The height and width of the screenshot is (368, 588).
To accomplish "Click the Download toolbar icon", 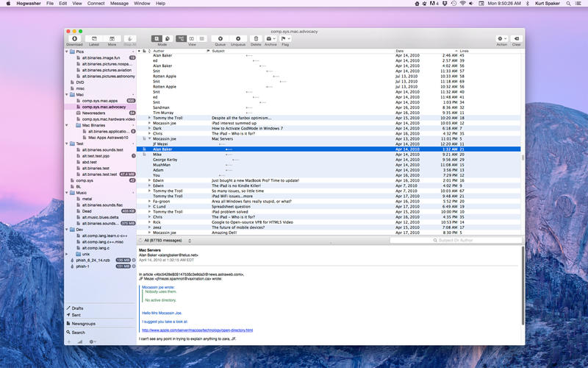I will [x=74, y=38].
